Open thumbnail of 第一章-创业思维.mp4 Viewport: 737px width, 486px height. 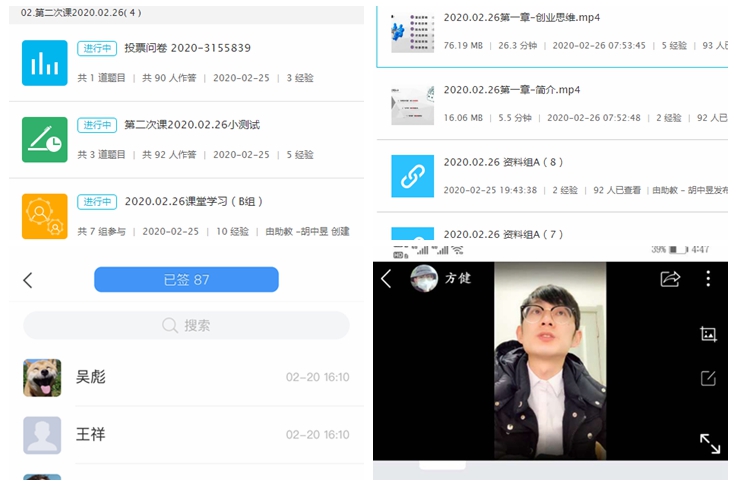pyautogui.click(x=413, y=32)
